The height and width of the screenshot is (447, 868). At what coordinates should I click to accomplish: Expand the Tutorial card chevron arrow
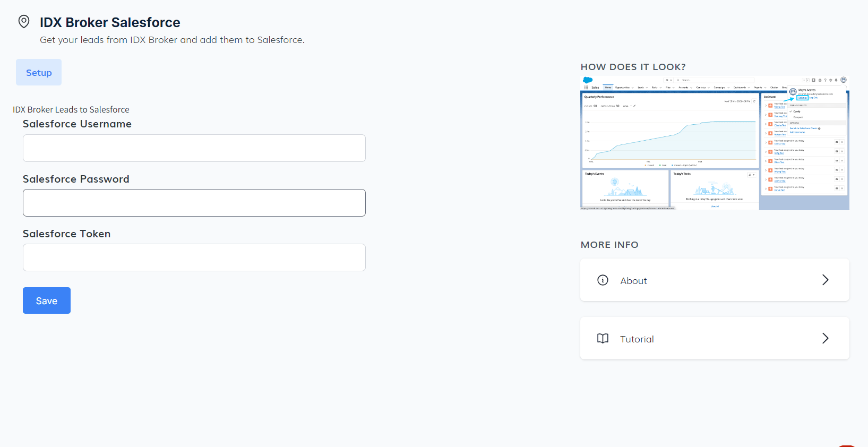(825, 339)
